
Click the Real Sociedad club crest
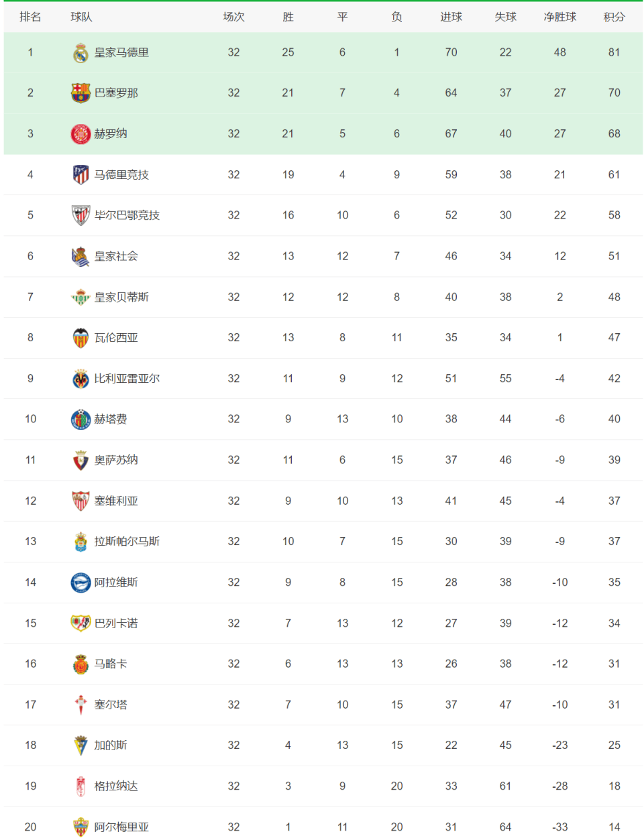click(x=80, y=256)
